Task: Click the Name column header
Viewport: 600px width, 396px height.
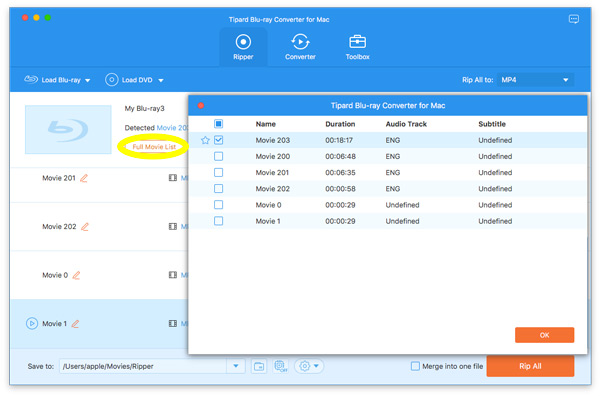Action: 266,124
